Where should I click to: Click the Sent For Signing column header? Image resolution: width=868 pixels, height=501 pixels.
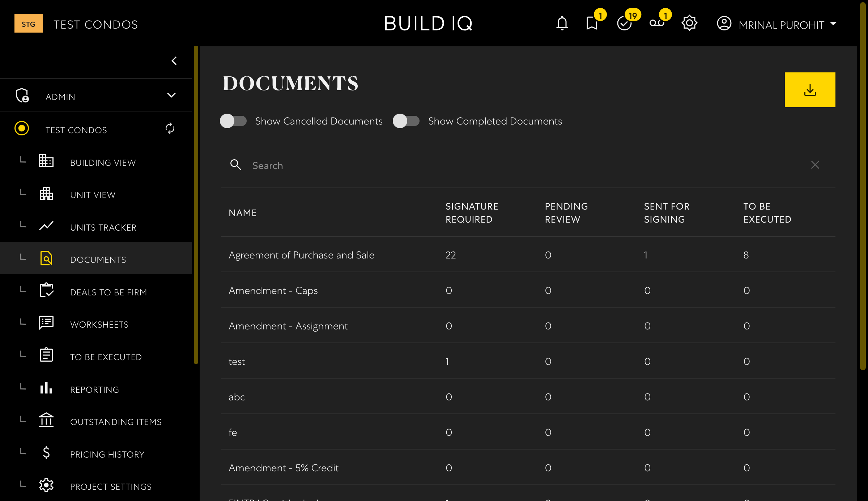point(667,213)
